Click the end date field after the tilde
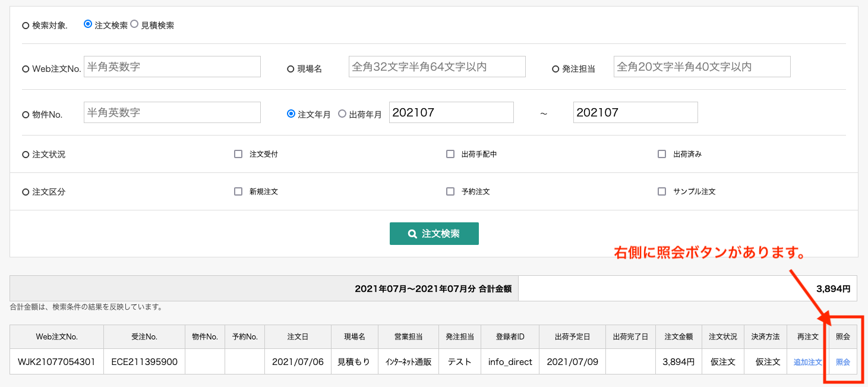This screenshot has height=387, width=868. click(636, 112)
